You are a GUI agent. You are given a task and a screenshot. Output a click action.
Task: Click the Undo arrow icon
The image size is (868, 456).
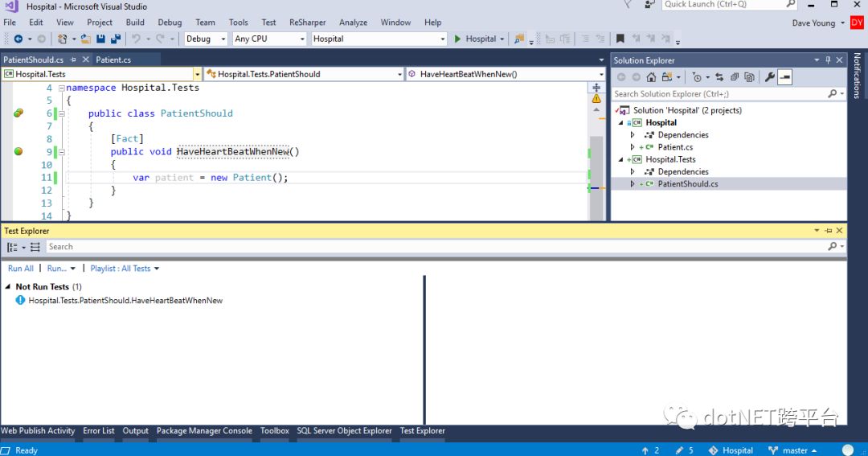pyautogui.click(x=136, y=39)
